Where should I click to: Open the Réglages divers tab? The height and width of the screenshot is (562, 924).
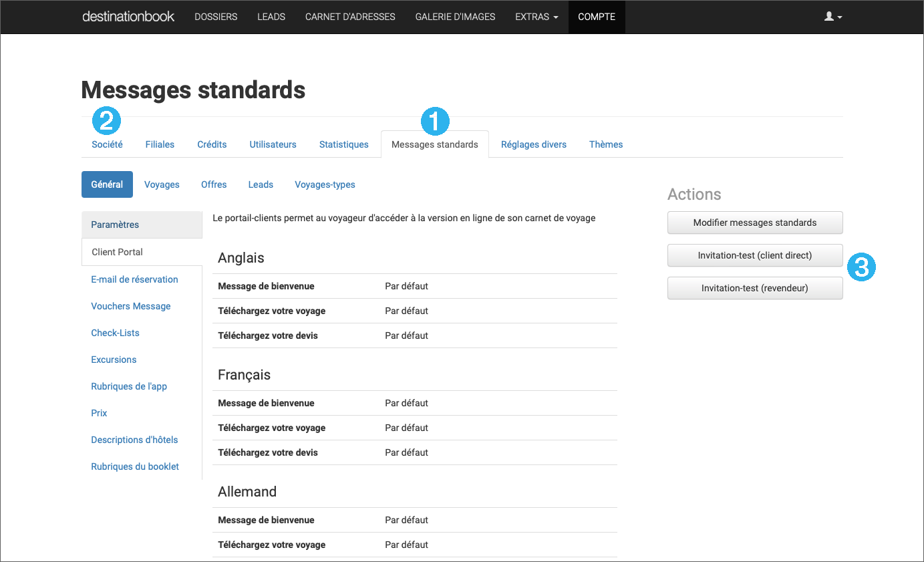point(533,144)
